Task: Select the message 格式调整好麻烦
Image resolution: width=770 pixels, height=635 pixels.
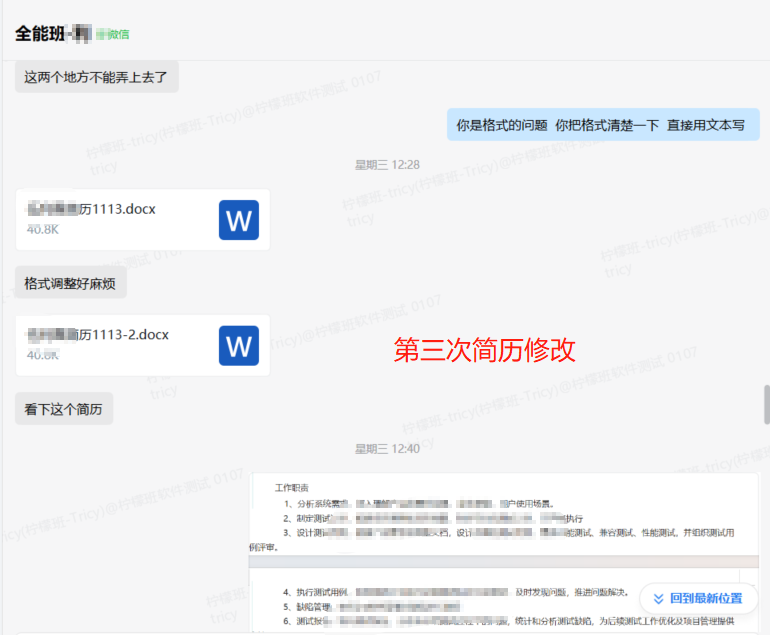Action: [x=70, y=284]
